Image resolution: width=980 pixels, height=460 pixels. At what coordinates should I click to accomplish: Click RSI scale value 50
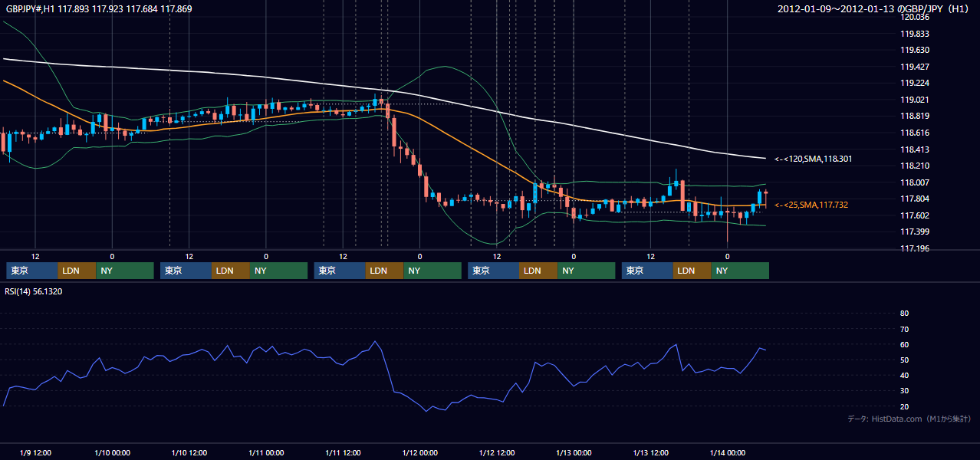pos(904,360)
